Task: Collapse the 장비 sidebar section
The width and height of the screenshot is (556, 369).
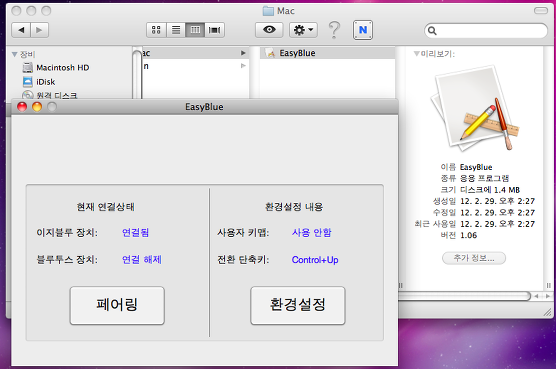Action: (15, 54)
